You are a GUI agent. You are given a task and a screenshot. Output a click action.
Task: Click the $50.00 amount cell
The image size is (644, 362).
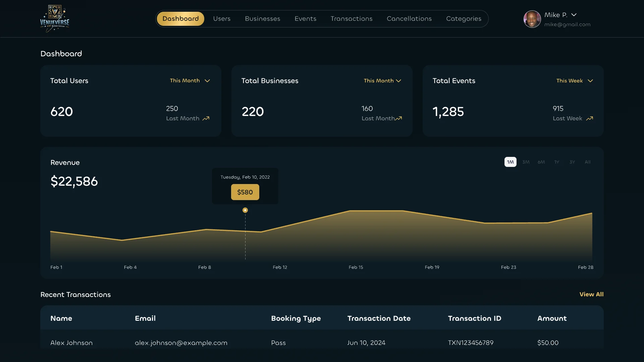(x=548, y=343)
